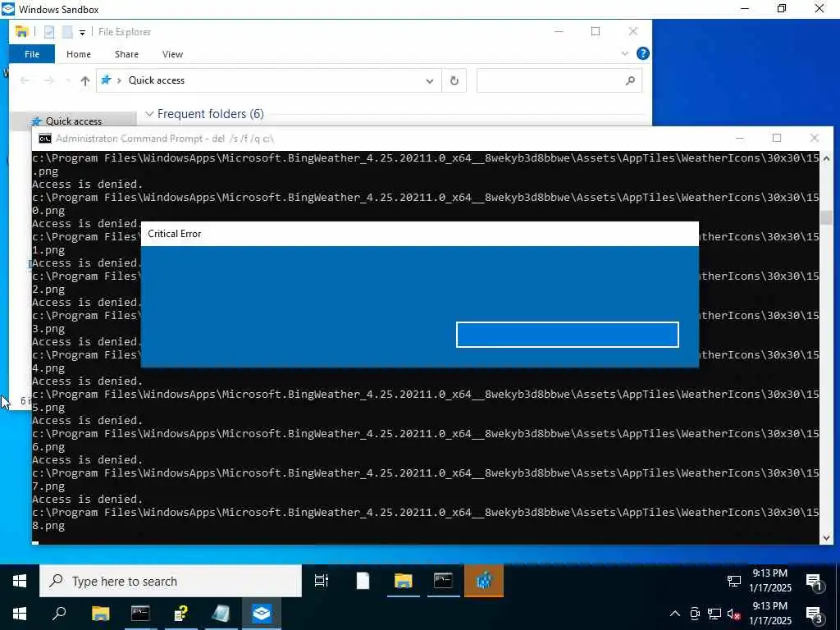Open recent locations dropdown arrow

pos(68,81)
